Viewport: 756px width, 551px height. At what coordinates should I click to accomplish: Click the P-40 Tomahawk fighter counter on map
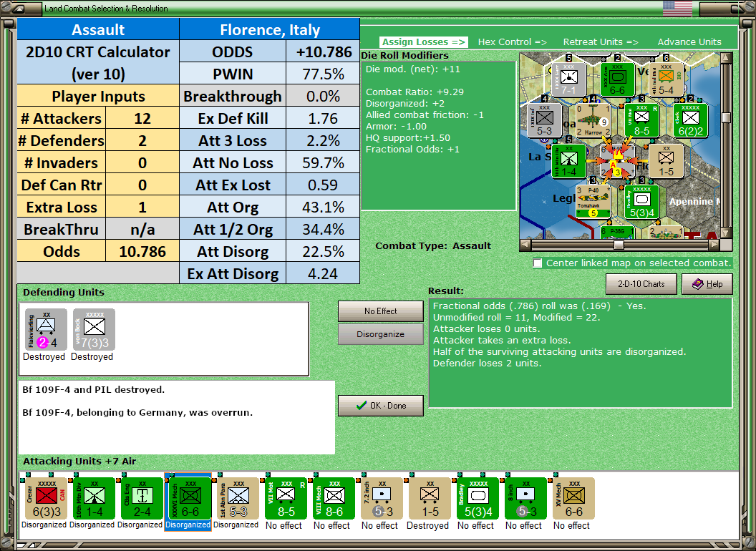click(593, 202)
